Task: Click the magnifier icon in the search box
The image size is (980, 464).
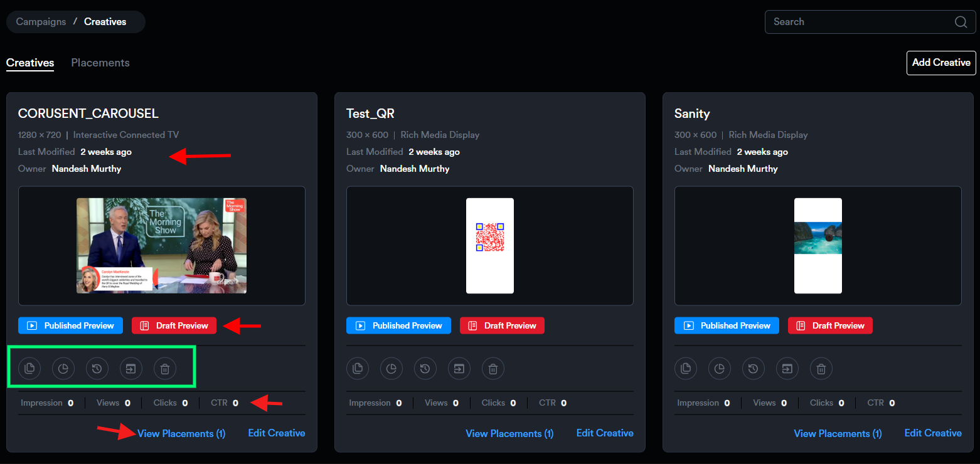Action: coord(961,22)
